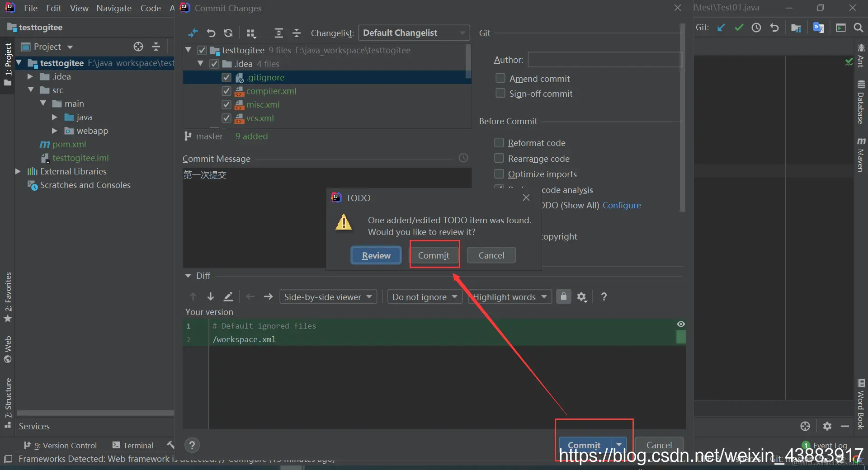
Task: Click Commit in the TODO dialog
Action: [x=434, y=255]
